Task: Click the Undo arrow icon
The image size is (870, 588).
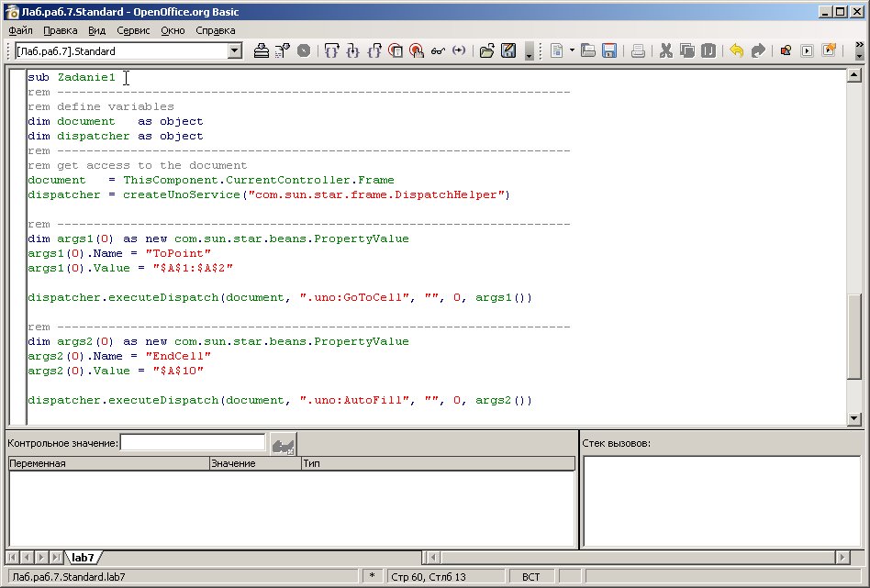Action: click(736, 51)
